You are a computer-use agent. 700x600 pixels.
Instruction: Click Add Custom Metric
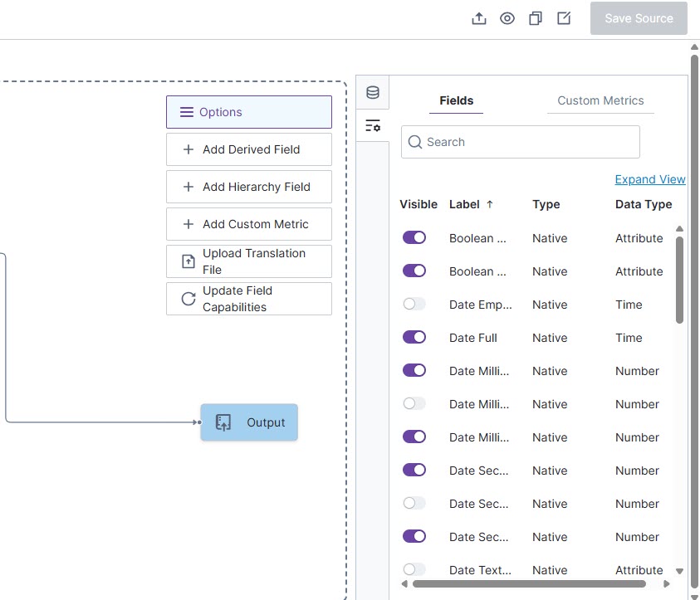(x=249, y=224)
